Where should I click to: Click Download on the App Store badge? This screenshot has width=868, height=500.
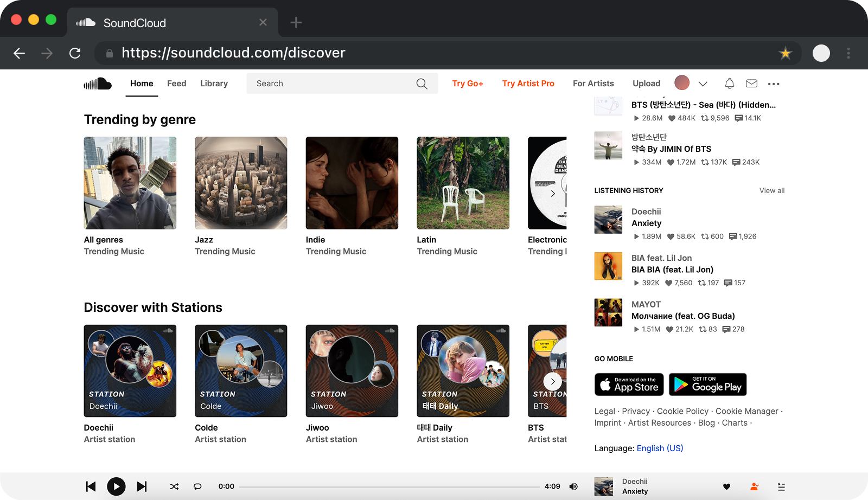click(629, 384)
